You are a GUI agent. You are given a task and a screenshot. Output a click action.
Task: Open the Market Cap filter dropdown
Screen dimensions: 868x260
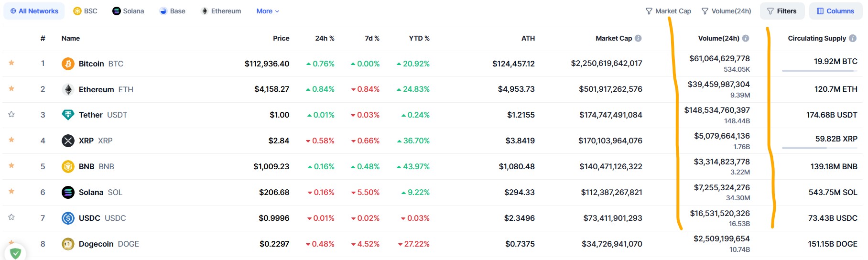click(668, 11)
